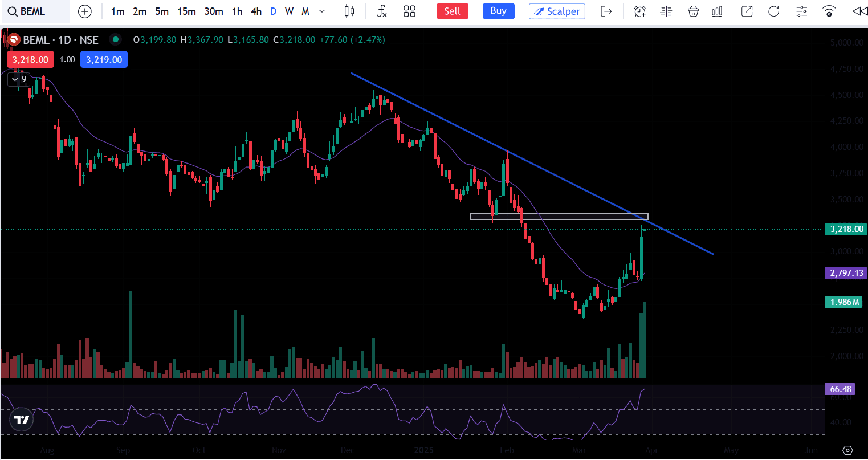Viewport: 868px width, 460px height.
Task: Select the monthly M timeframe
Action: (x=305, y=11)
